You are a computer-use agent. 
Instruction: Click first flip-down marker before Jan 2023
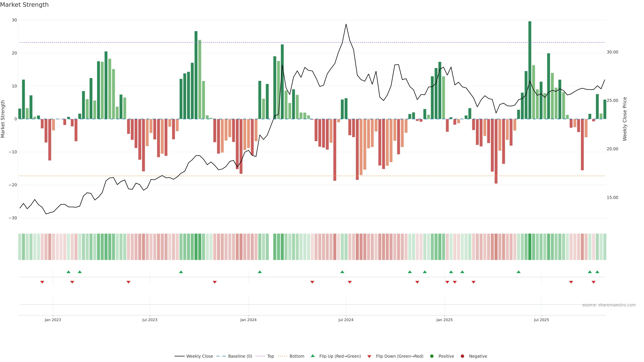point(42,282)
